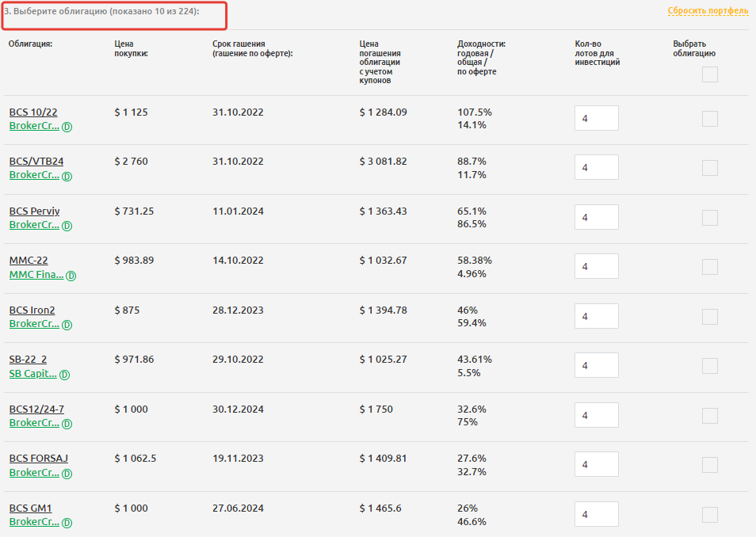This screenshot has height=537, width=756.
Task: Enable the checkbox for BCS GM1 bond
Action: coord(710,515)
